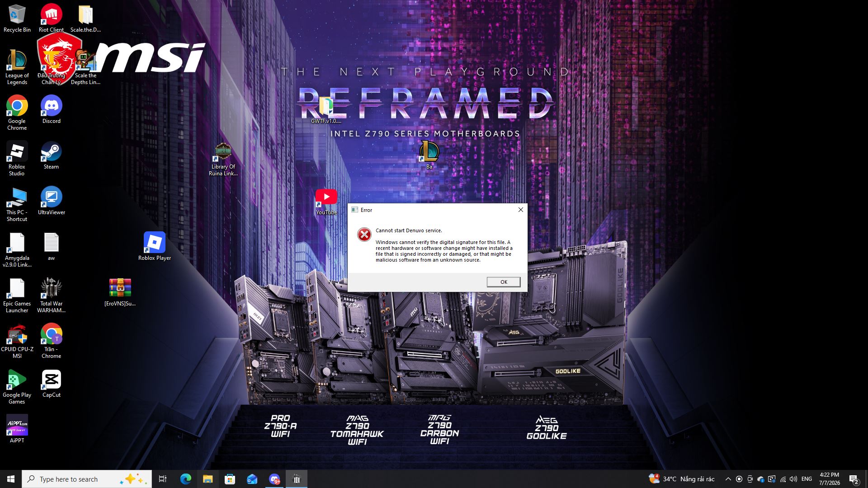Select the Scale the Depths shortcut icon
The height and width of the screenshot is (488, 868).
[85, 67]
